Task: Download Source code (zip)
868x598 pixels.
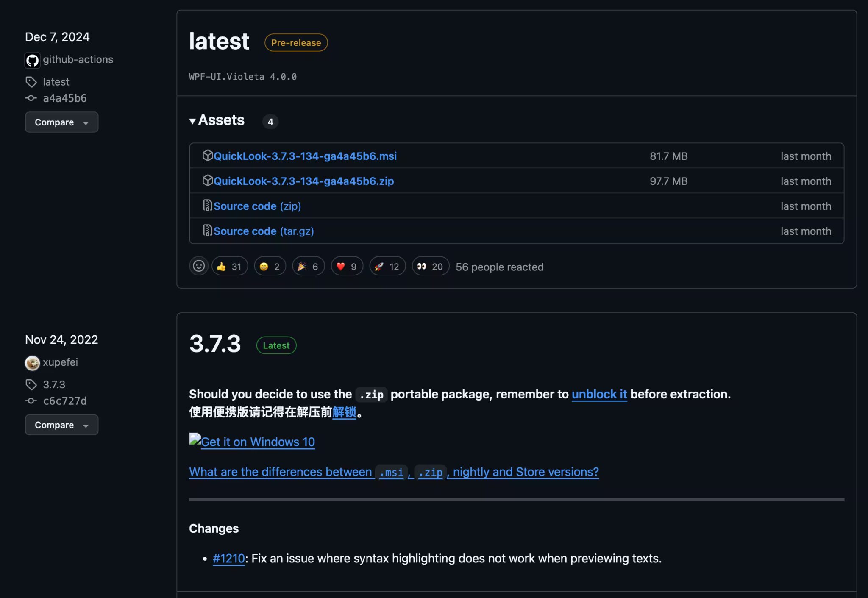Action: coord(257,206)
